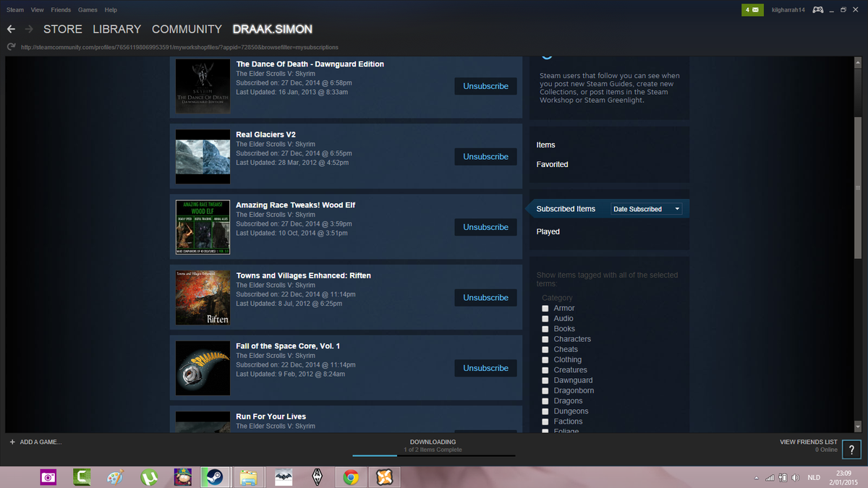
Task: Unsubscribe from The Dance Of Death
Action: [486, 86]
